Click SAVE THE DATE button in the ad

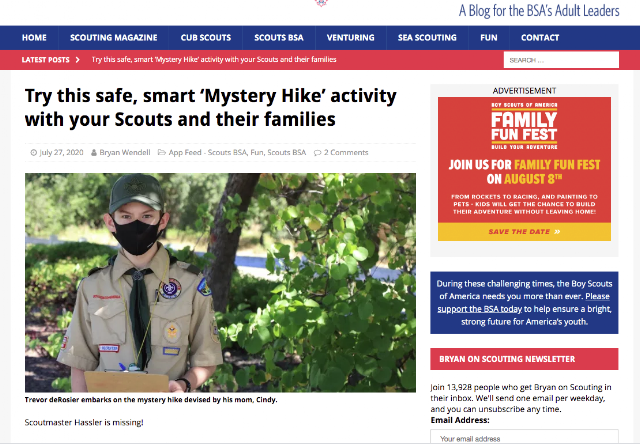point(524,231)
